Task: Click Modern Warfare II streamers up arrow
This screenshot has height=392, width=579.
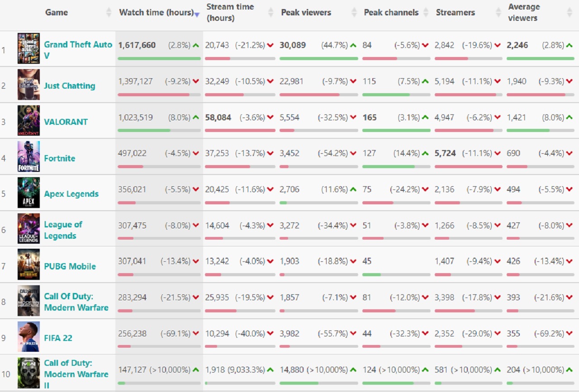Action: pyautogui.click(x=498, y=369)
